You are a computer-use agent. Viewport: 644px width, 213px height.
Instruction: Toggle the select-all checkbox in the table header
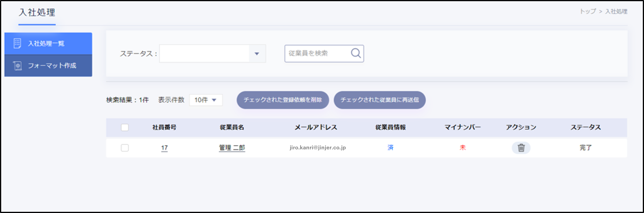[125, 127]
